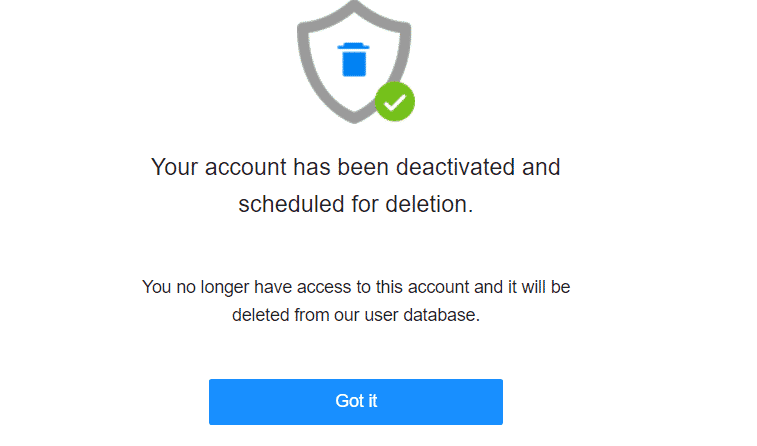
Task: Click the white tick inside the green circle
Action: tap(395, 101)
